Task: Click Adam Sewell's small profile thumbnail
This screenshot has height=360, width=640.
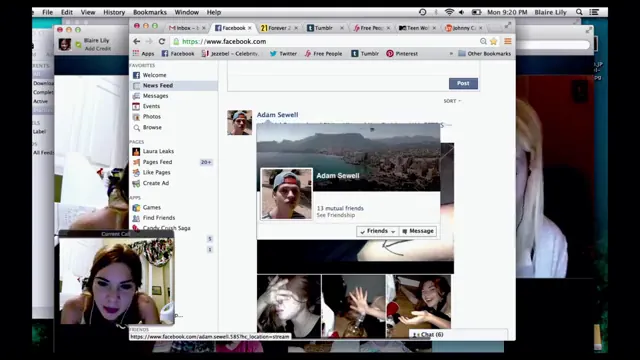Action: (x=240, y=122)
